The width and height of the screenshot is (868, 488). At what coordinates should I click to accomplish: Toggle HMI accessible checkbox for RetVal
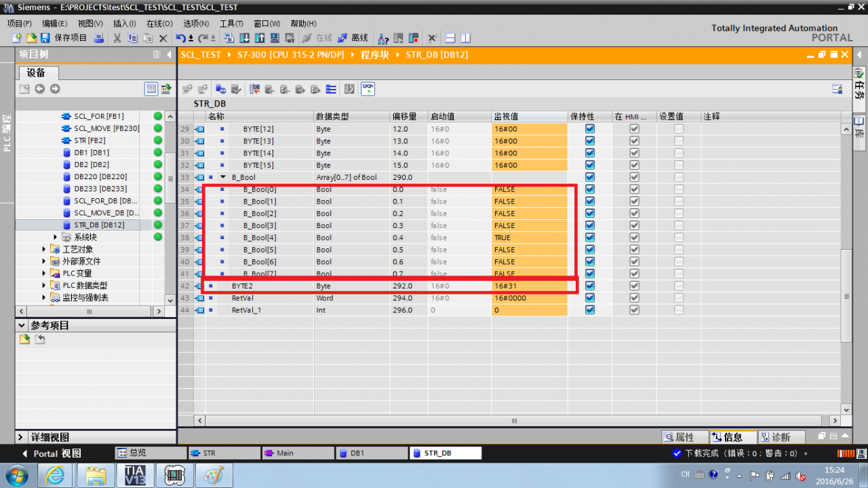[634, 298]
